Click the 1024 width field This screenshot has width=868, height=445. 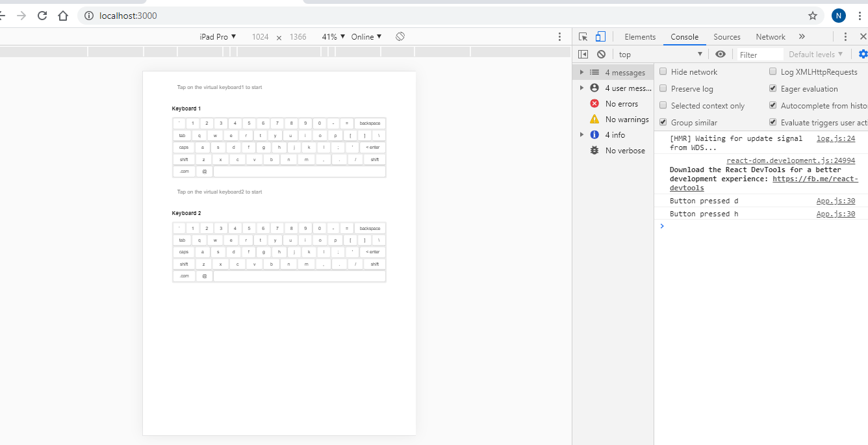pyautogui.click(x=260, y=37)
